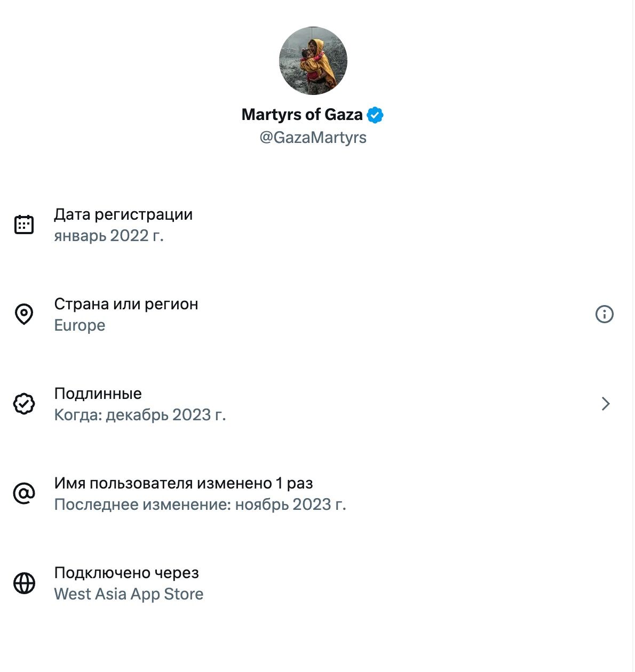This screenshot has height=672, width=635.
Task: Click the info icon beside country row
Action: click(604, 314)
